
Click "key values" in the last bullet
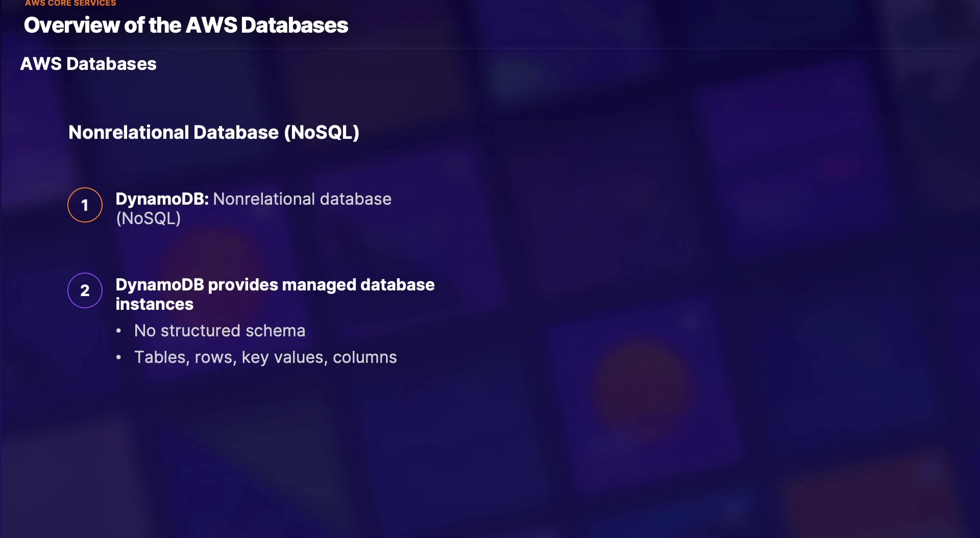pyautogui.click(x=282, y=357)
